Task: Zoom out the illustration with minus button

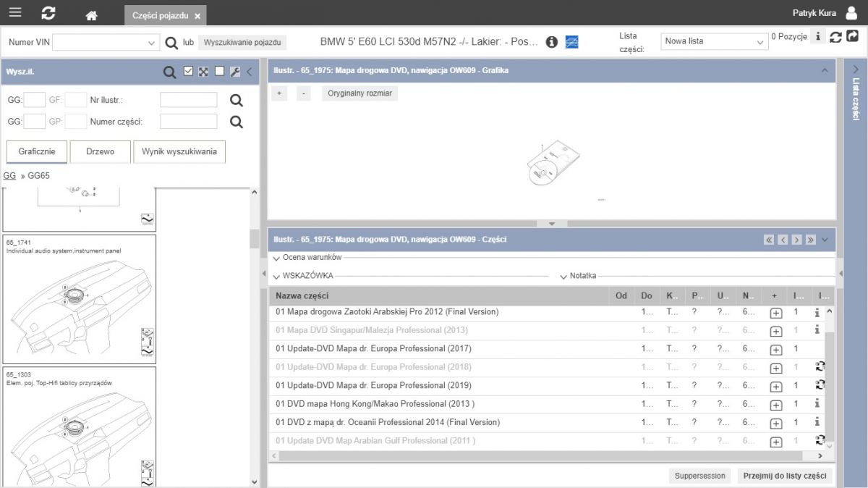Action: point(304,93)
